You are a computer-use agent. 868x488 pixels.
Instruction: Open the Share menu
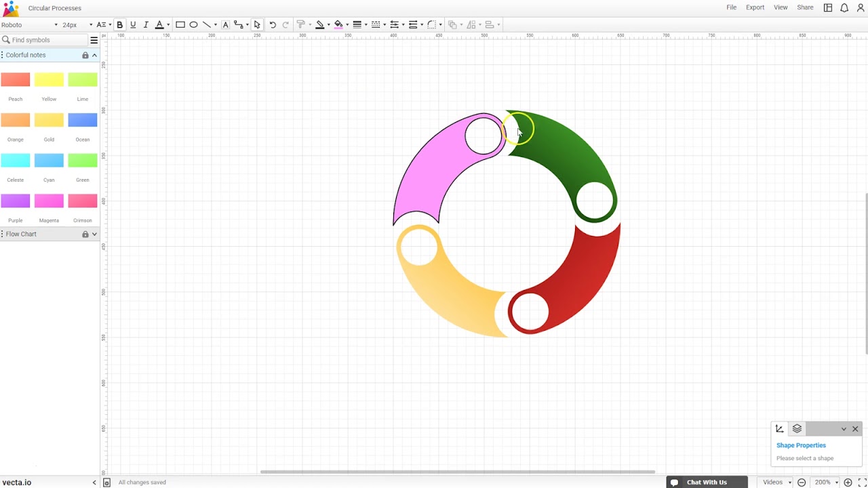(x=805, y=7)
